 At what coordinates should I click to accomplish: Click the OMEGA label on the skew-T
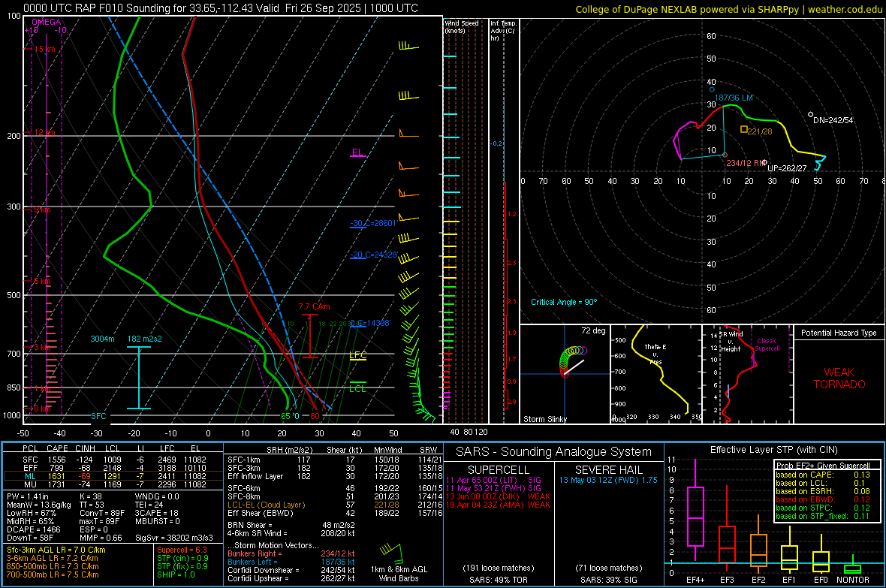[46, 22]
